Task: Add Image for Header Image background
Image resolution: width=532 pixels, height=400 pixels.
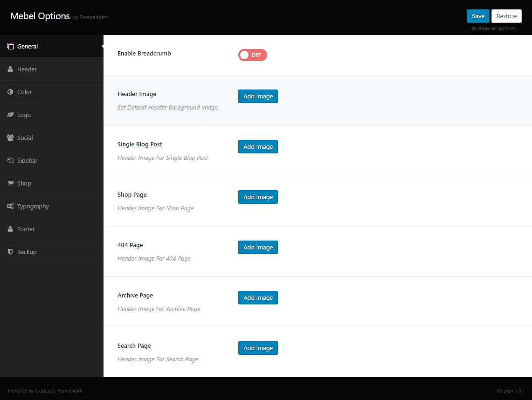Action: tap(258, 96)
